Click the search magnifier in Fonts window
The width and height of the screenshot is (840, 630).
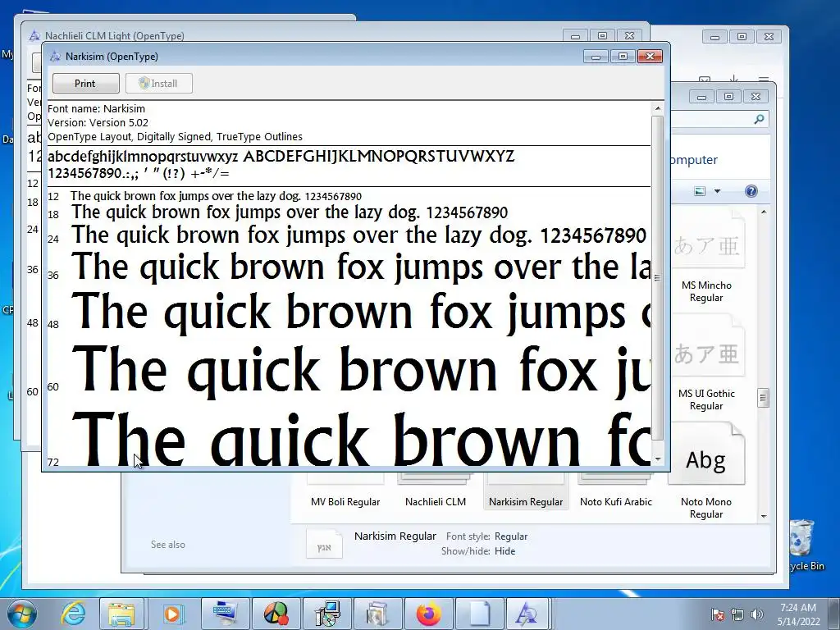[x=759, y=119]
